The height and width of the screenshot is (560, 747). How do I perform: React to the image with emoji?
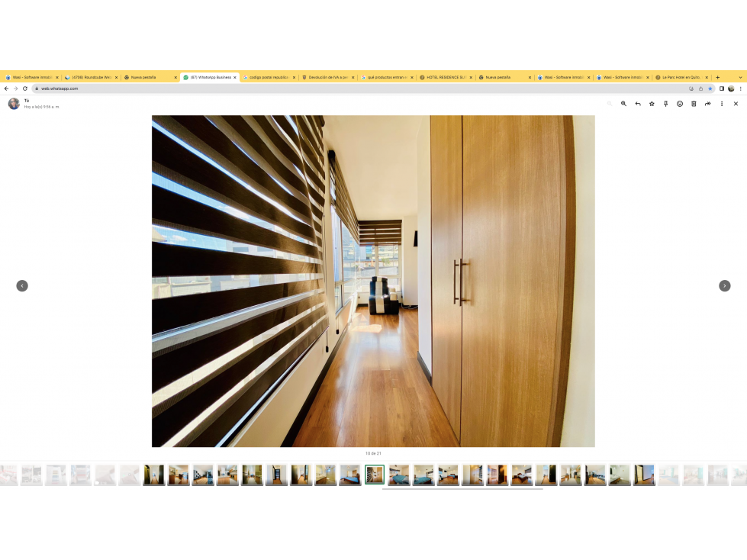680,104
